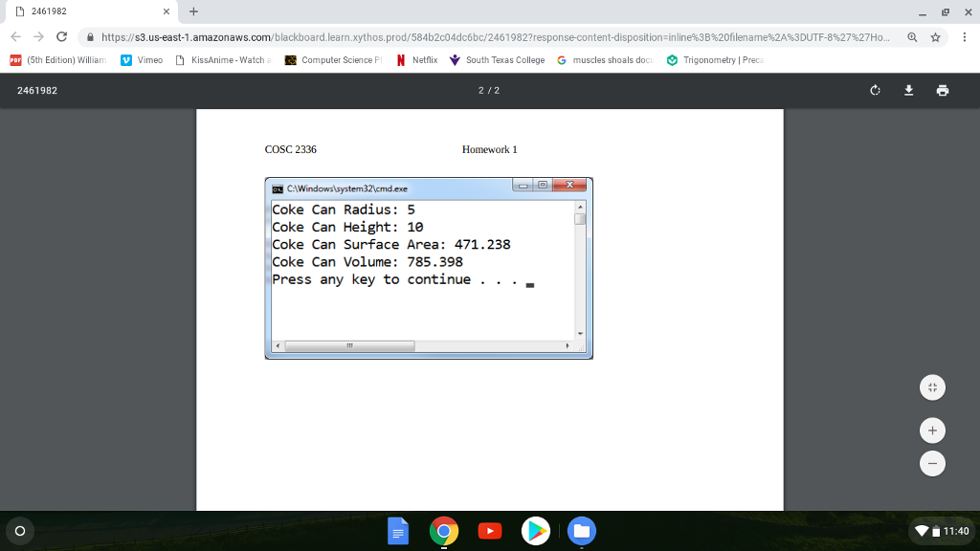
Task: Open the Computer Science bookmark
Action: click(334, 60)
